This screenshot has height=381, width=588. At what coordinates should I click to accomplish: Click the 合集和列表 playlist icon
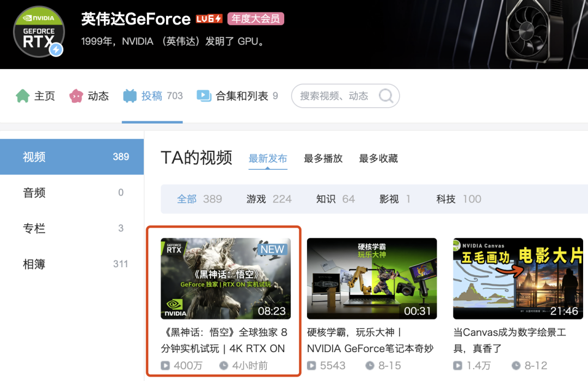pyautogui.click(x=204, y=96)
